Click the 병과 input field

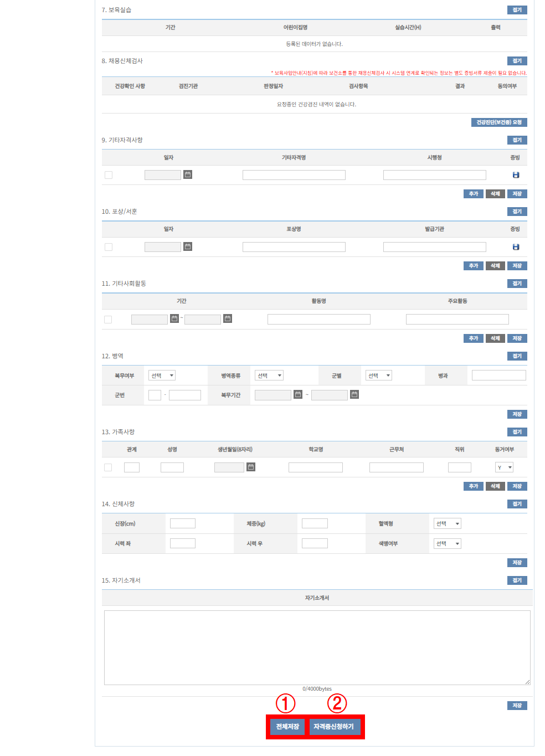point(499,376)
